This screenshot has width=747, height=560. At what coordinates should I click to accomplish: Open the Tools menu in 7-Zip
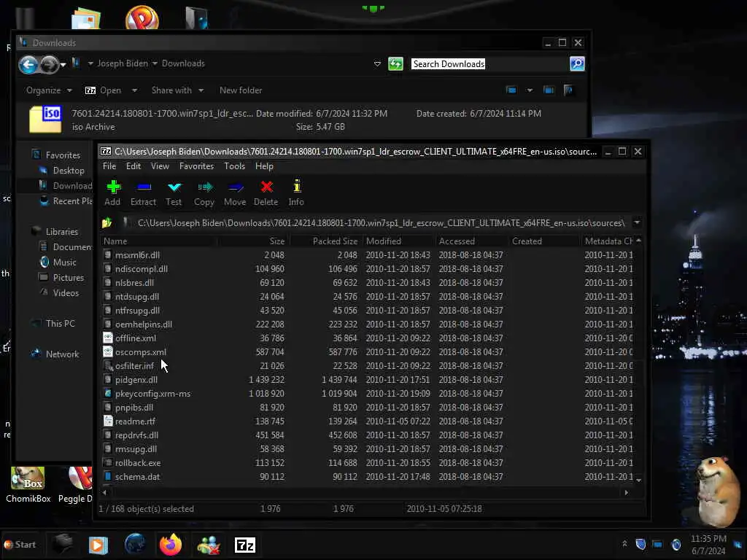[x=234, y=166]
